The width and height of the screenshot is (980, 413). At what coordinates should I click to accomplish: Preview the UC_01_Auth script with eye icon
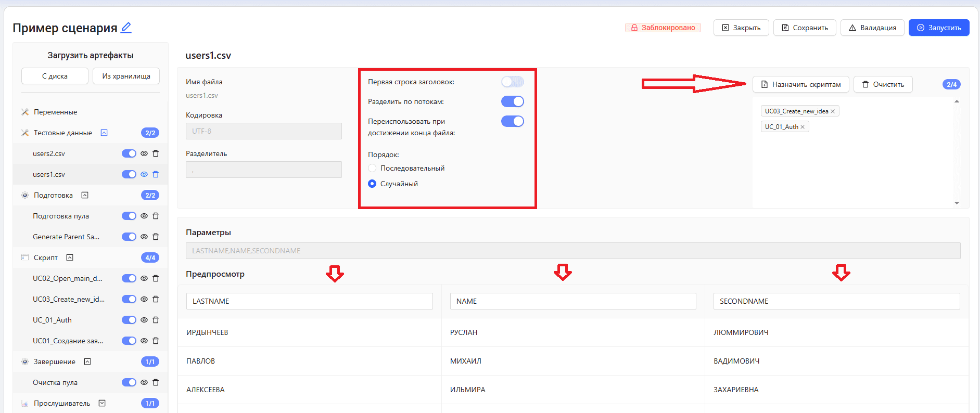[144, 320]
